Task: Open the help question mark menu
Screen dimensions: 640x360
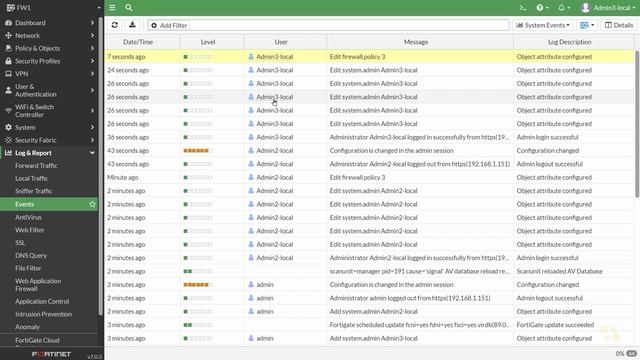Action: click(x=542, y=8)
